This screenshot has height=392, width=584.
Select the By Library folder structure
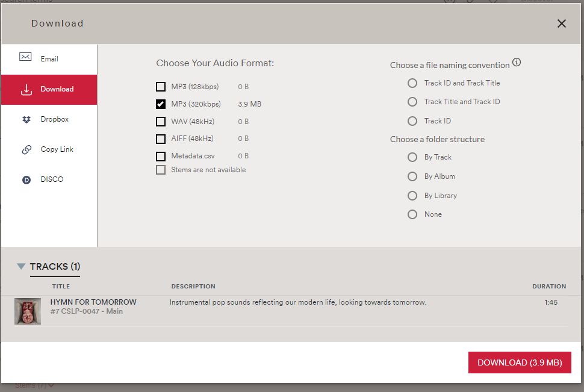(x=412, y=196)
